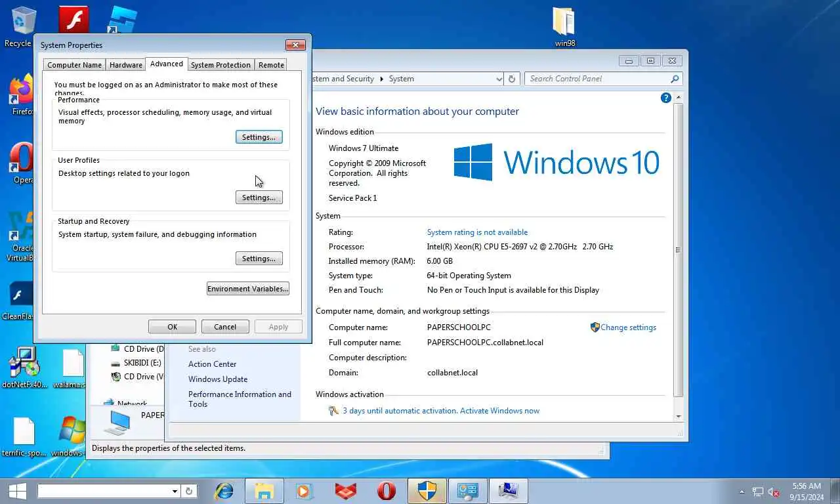
Task: Show hidden icons in system tray
Action: [x=742, y=492]
